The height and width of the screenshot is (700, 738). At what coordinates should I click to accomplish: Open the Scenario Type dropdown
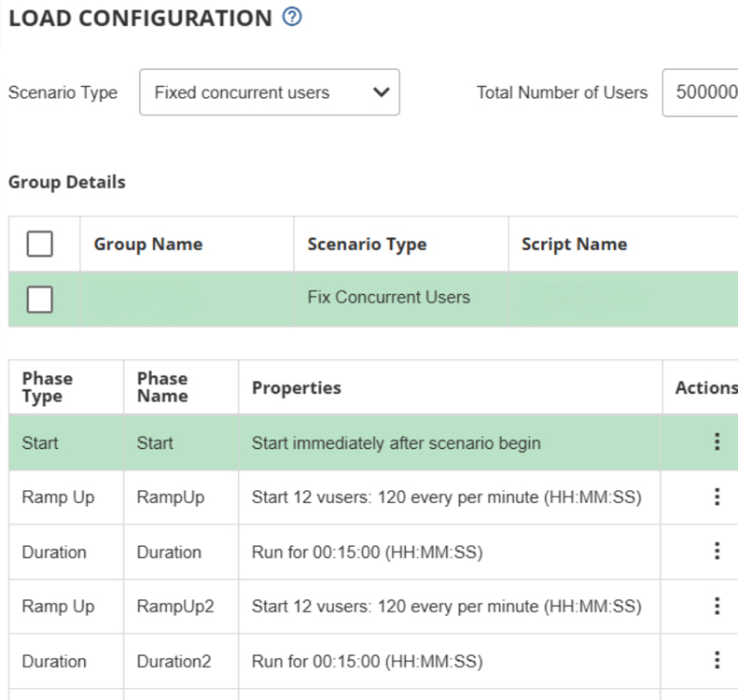pos(270,92)
